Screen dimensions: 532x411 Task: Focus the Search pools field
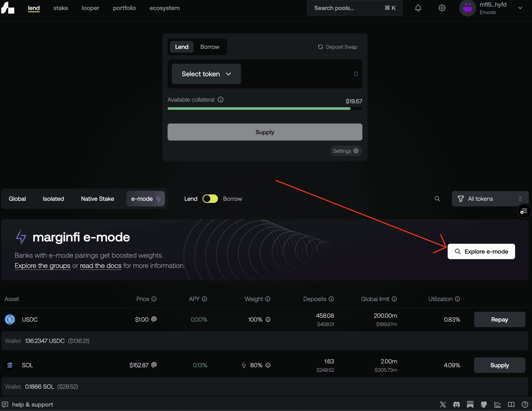coord(355,8)
